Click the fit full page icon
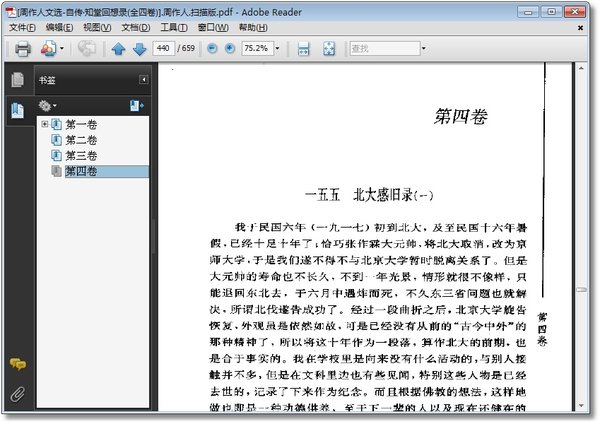The width and height of the screenshot is (600, 424). 329,49
